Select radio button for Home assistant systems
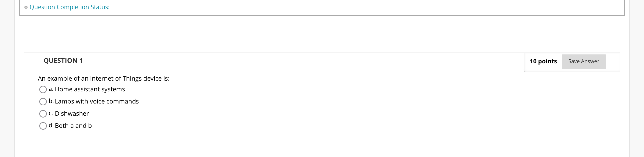The image size is (644, 157). (43, 89)
